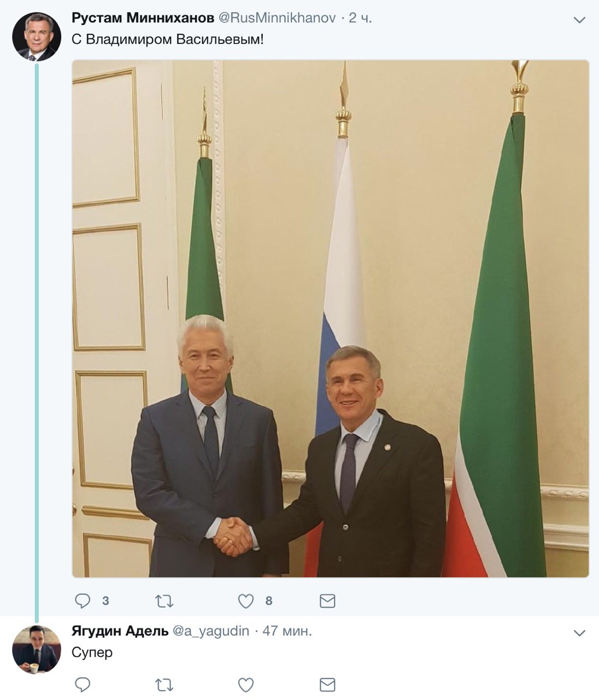The image size is (599, 700).
Task: Open Рустам Минниханов's profile avatar
Action: tap(37, 37)
